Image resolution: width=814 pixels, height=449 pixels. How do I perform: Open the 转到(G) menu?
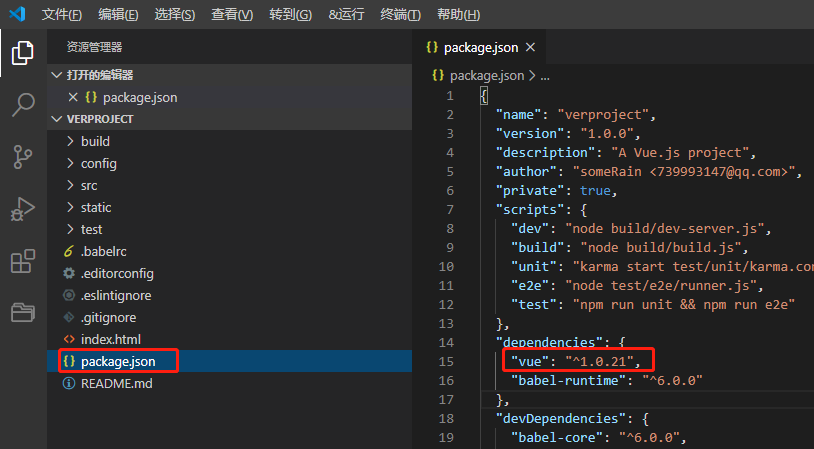point(290,15)
